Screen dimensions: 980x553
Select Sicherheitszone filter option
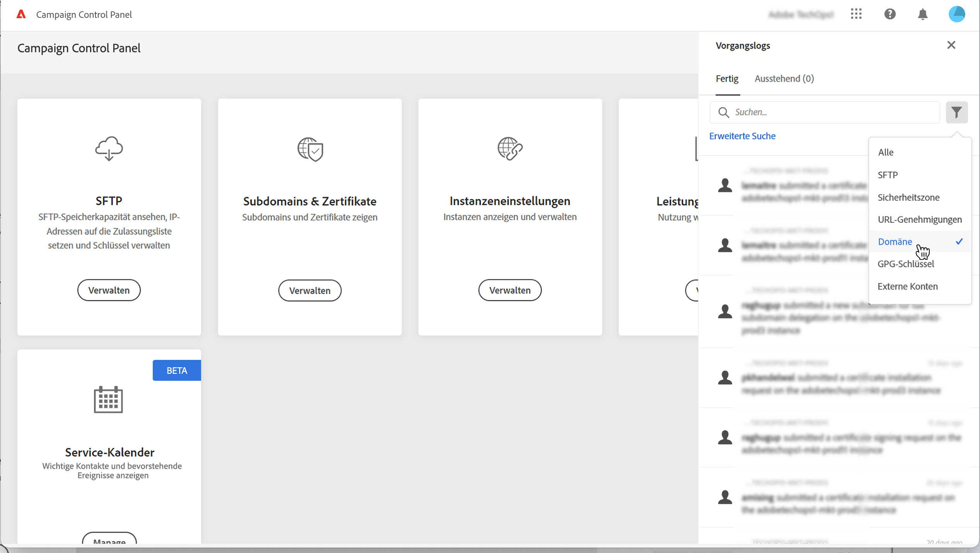908,197
